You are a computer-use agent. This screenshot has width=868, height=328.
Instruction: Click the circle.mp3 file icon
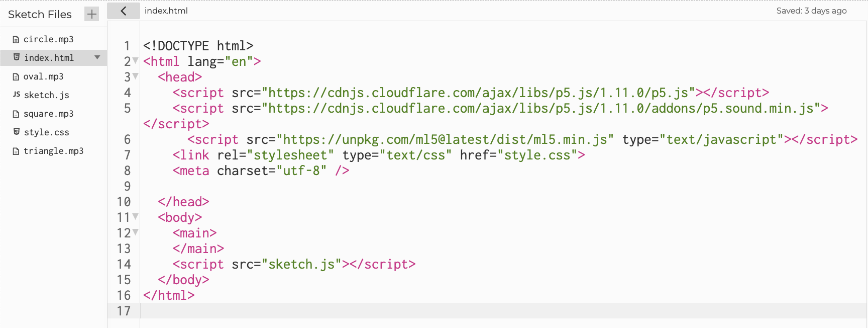coord(16,40)
